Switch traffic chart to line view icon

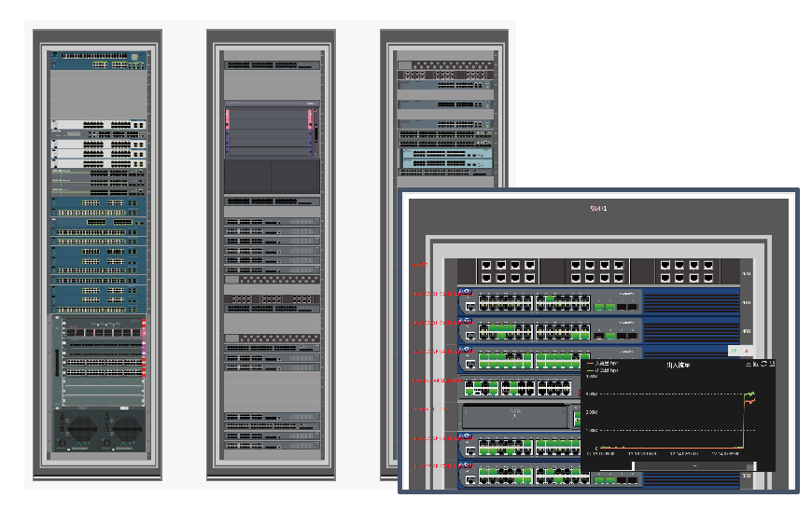click(748, 364)
